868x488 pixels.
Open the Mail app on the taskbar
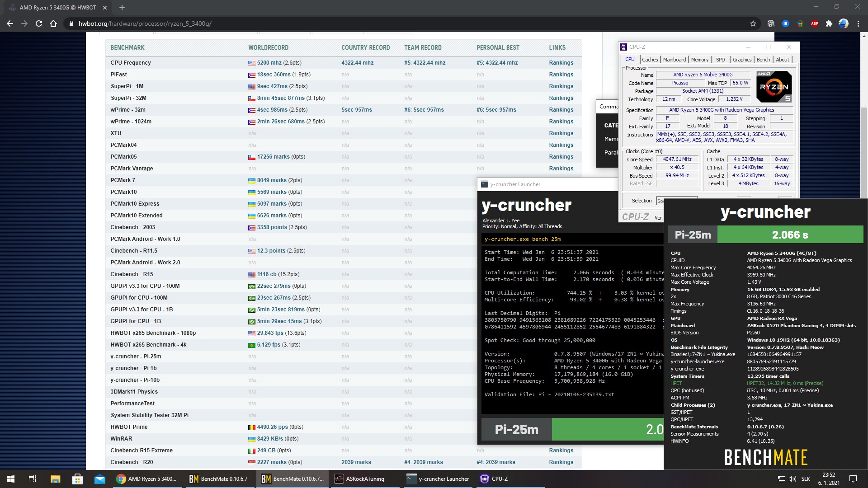click(x=100, y=479)
